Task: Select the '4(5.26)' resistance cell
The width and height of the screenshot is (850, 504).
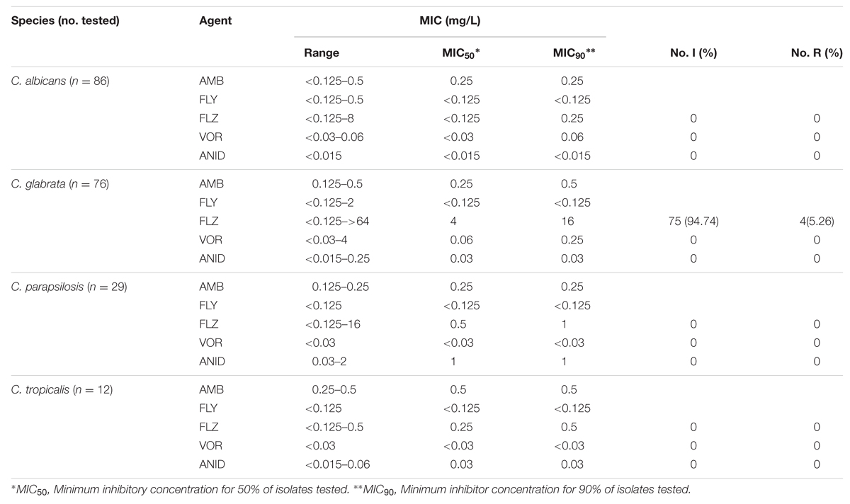Action: pyautogui.click(x=817, y=222)
